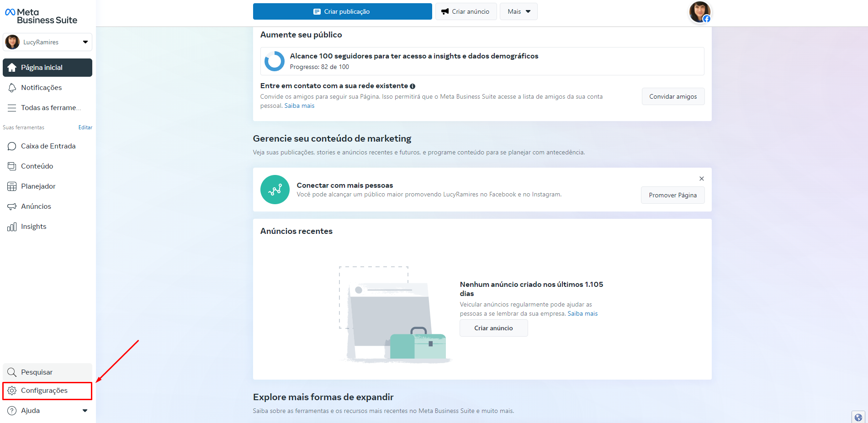This screenshot has height=423, width=868.
Task: Click the 'Explore mais formas de expandir' heading
Action: point(323,397)
